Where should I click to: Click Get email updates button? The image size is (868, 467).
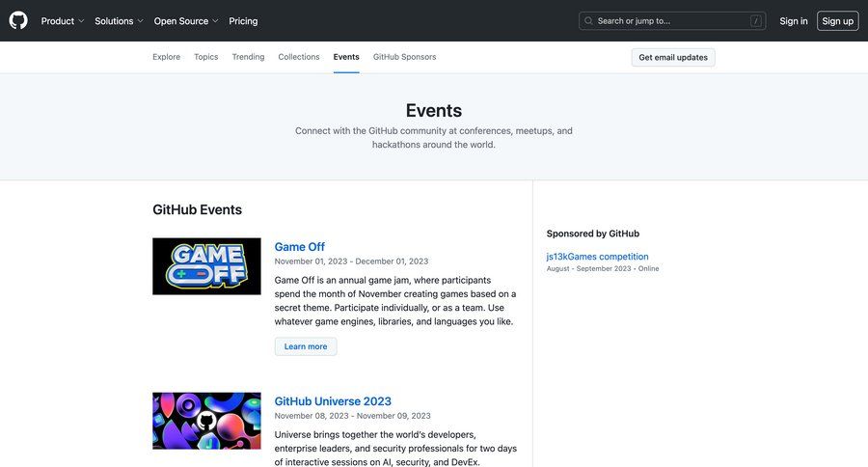pyautogui.click(x=673, y=57)
